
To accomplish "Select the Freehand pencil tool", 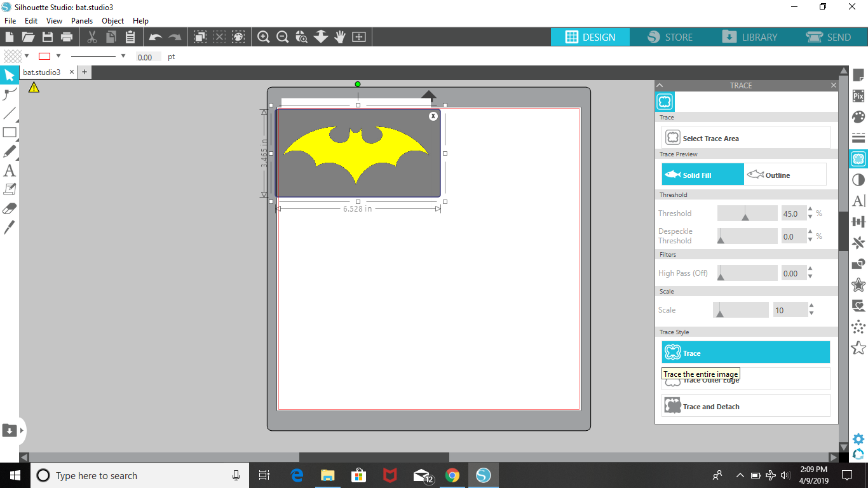I will coord(10,152).
